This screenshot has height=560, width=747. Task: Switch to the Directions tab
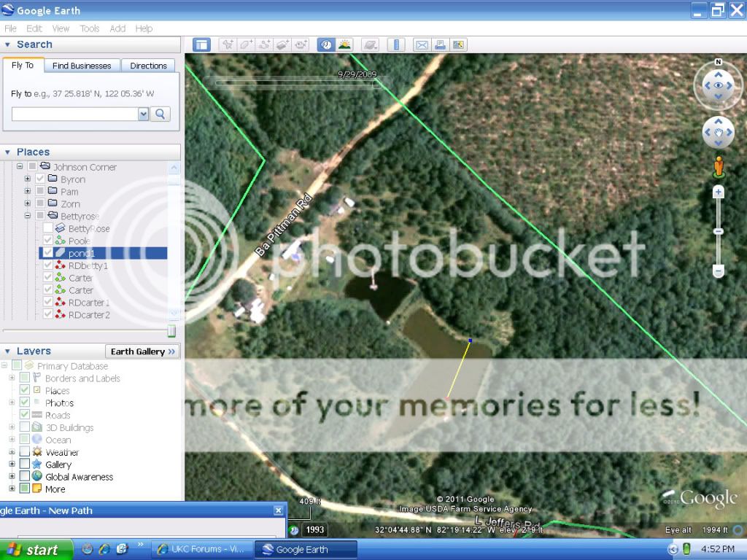[148, 66]
